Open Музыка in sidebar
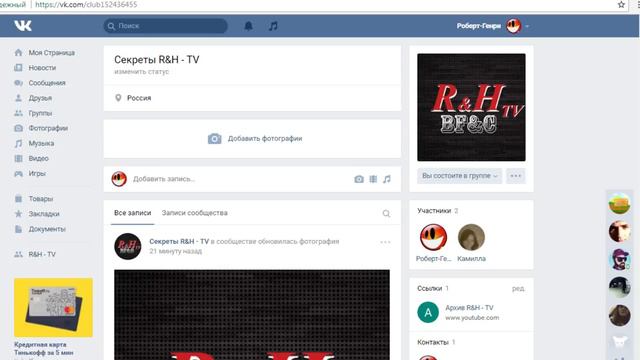This screenshot has width=640, height=360. click(x=41, y=143)
